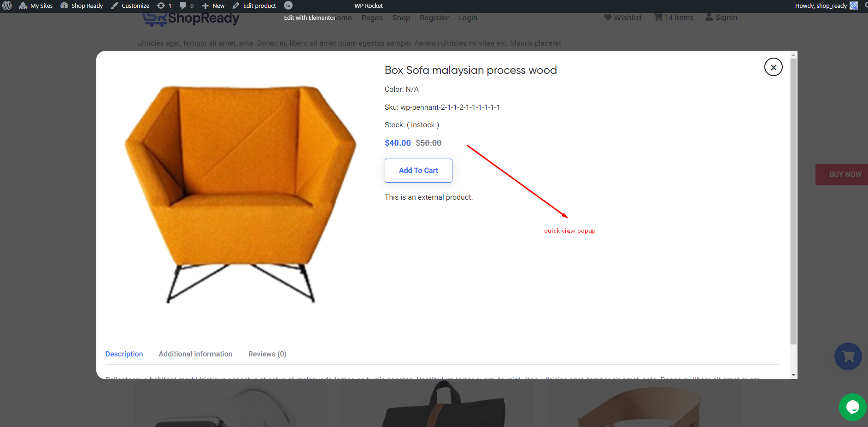Click the red BUY NOW button

pyautogui.click(x=843, y=175)
